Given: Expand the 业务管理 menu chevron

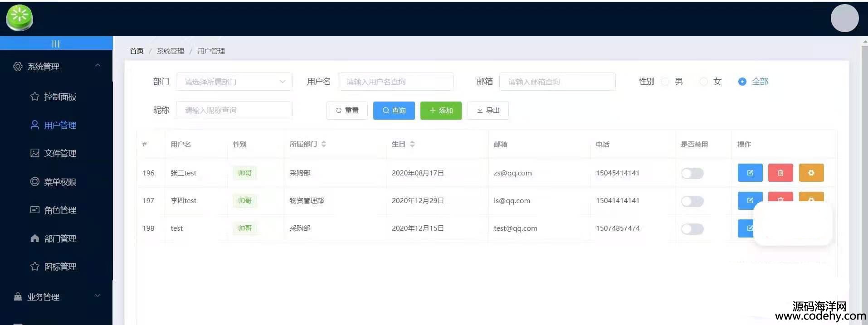Looking at the screenshot, I should click(98, 296).
